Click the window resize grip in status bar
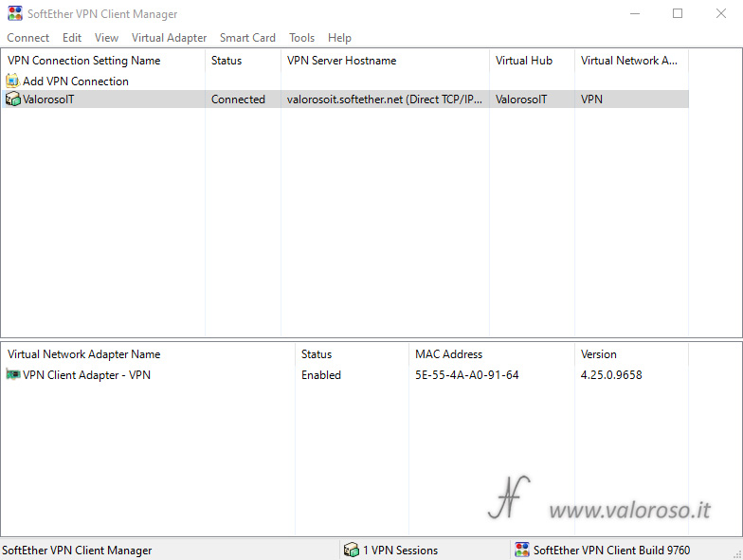 click(x=737, y=553)
